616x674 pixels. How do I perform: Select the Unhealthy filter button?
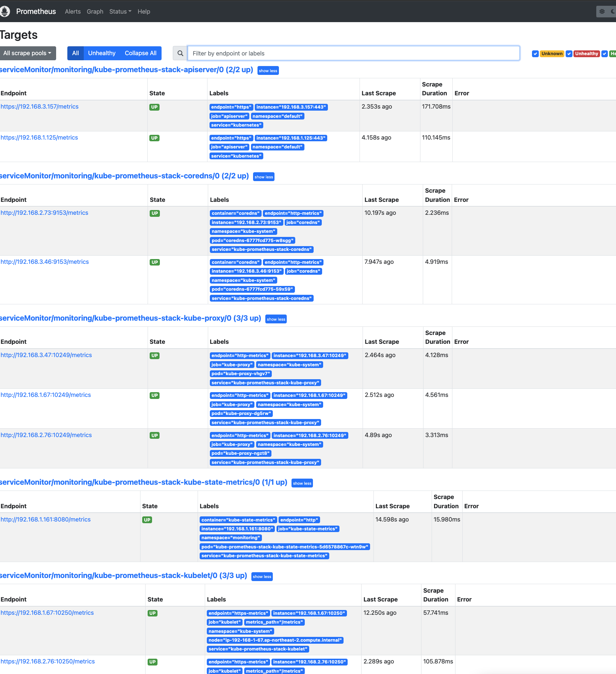point(102,53)
